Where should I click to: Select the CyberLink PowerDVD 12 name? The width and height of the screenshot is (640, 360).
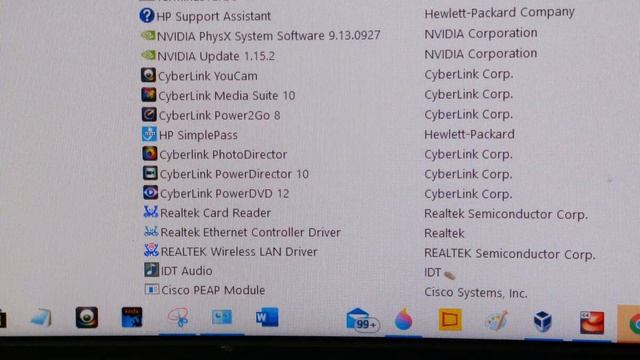point(224,193)
